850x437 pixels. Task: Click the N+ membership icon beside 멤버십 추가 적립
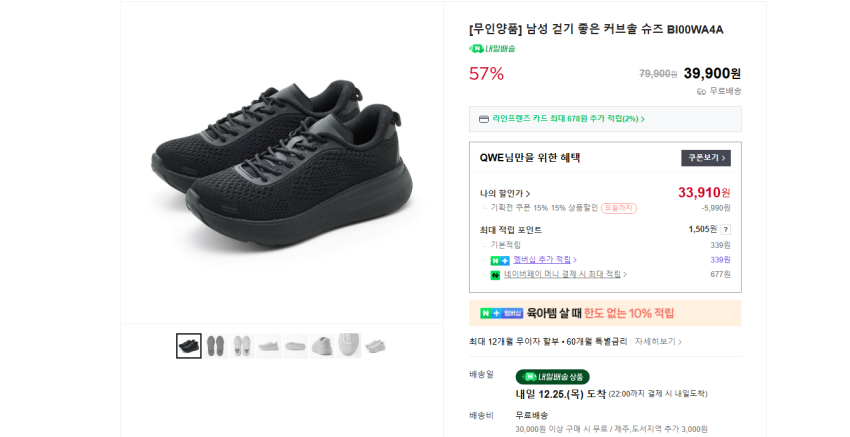click(500, 260)
